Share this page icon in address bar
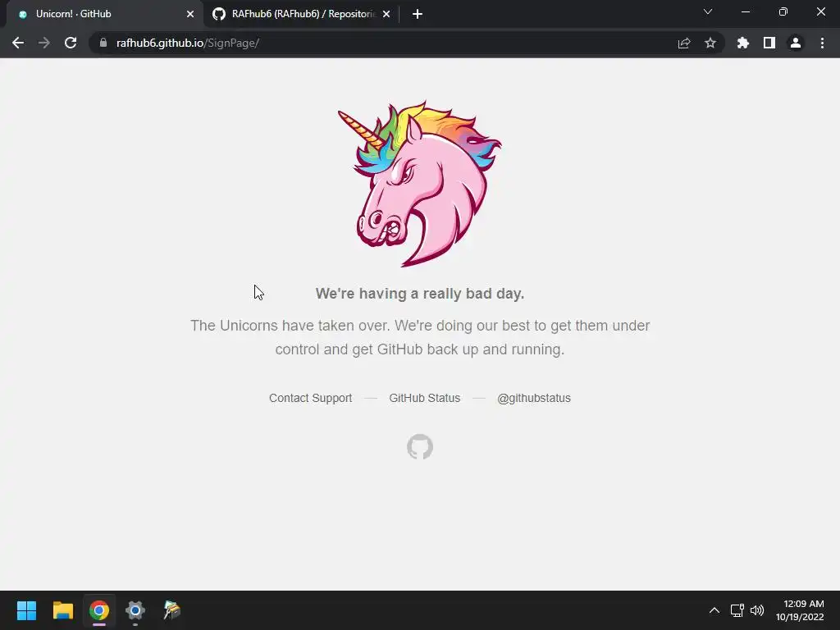The image size is (840, 630). click(x=684, y=43)
